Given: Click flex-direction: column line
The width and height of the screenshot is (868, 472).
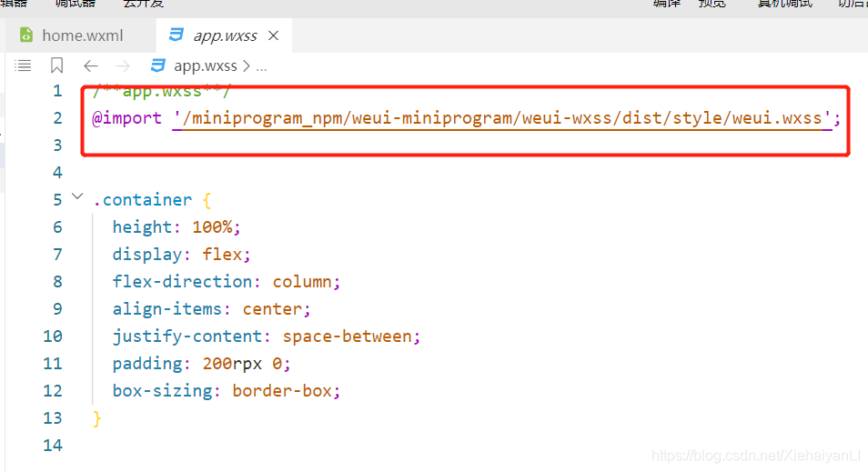Looking at the screenshot, I should [x=226, y=282].
